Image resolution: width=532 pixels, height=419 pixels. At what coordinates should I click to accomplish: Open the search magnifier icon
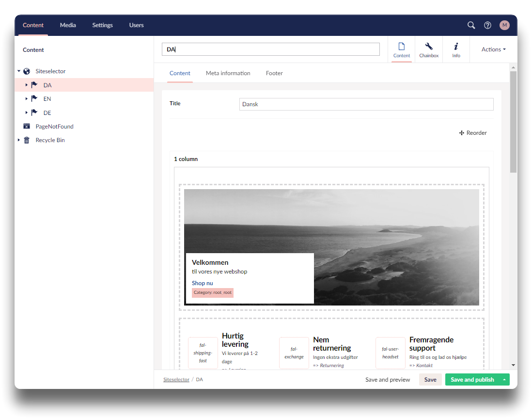click(471, 25)
